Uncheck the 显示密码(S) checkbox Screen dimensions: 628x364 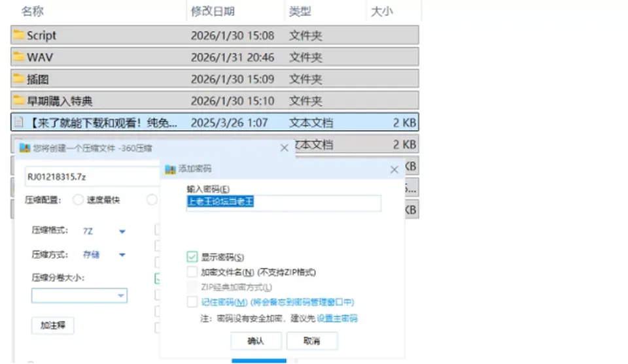tap(192, 257)
